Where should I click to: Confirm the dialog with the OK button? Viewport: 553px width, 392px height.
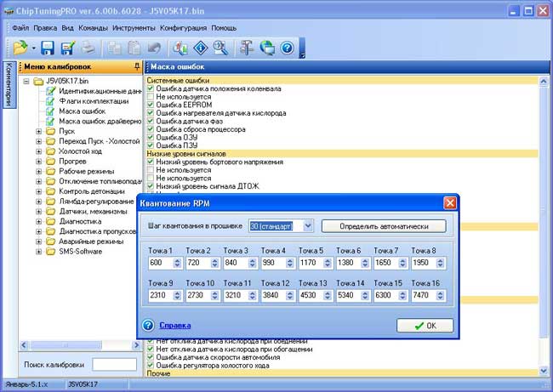tap(425, 326)
